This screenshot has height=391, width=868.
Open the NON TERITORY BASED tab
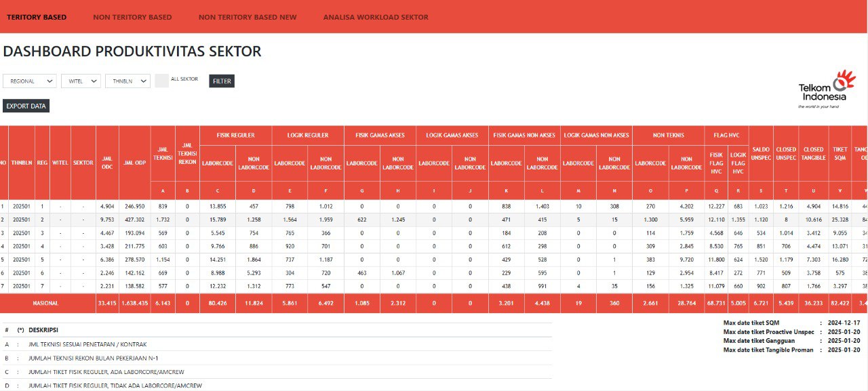tap(132, 17)
